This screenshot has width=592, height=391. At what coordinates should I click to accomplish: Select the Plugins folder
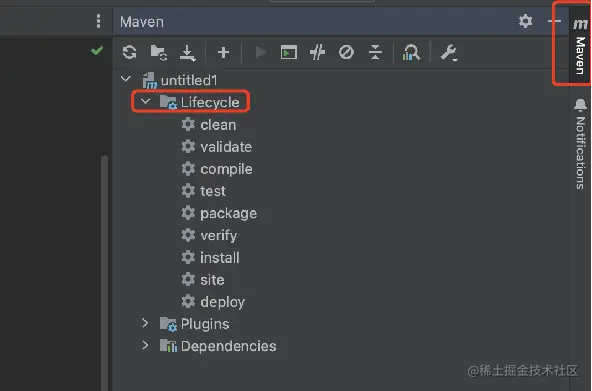194,324
